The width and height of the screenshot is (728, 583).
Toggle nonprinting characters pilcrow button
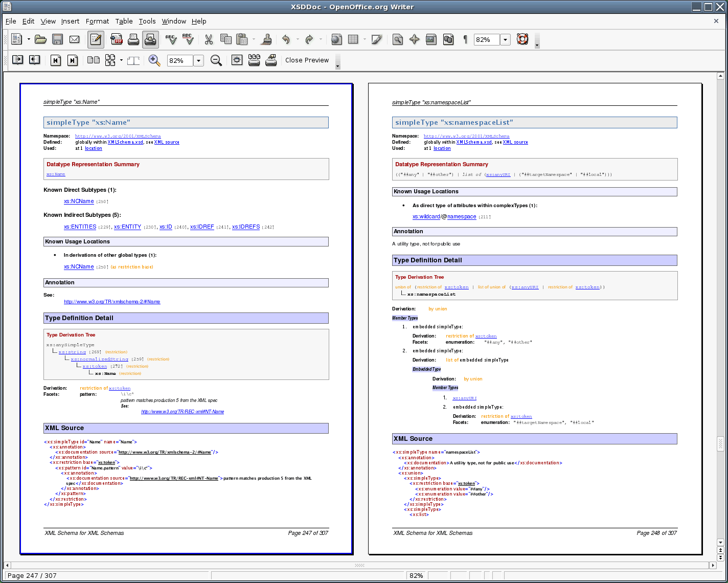[x=465, y=39]
